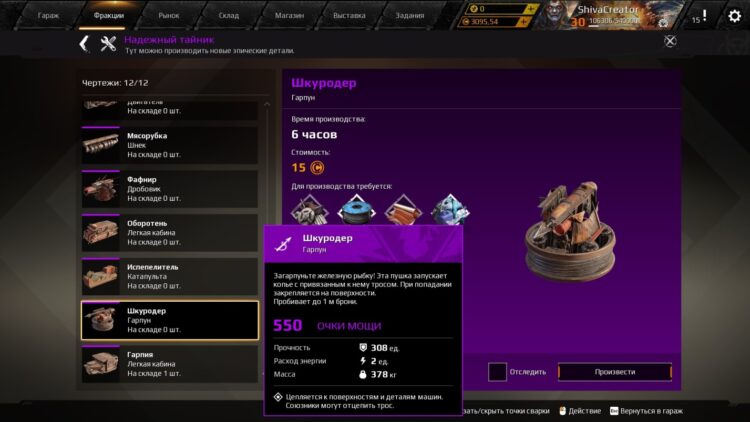Click the circular icon right of header
This screenshot has width=750, height=422.
coord(670,41)
